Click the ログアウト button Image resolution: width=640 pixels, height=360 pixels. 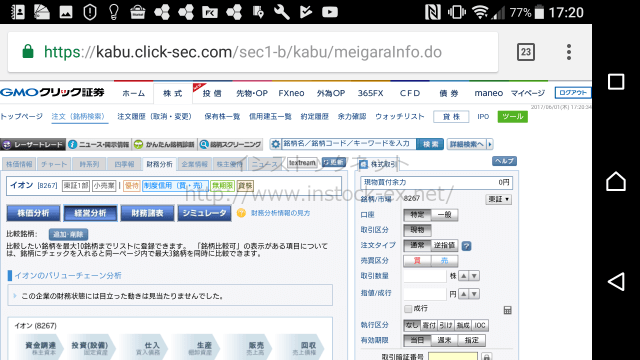573,93
